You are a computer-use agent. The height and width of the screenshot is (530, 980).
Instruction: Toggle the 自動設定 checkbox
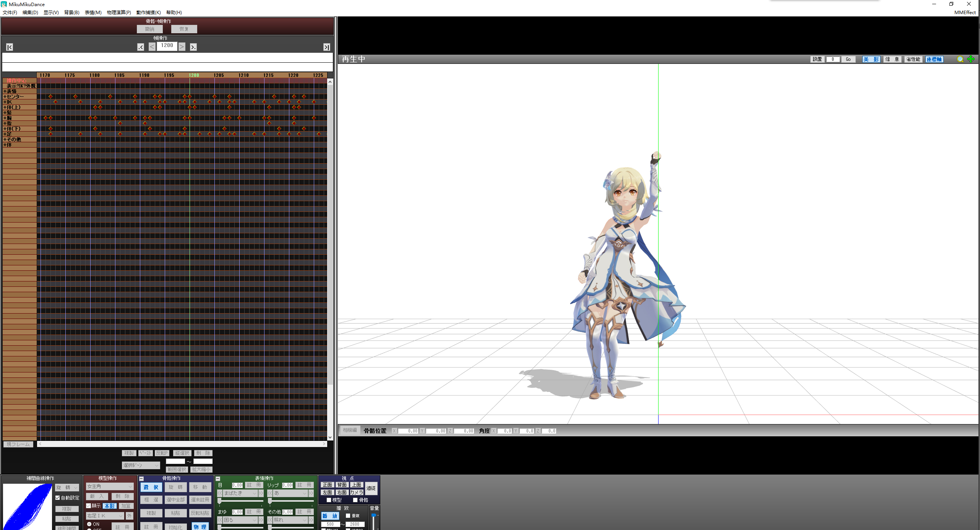tap(58, 497)
